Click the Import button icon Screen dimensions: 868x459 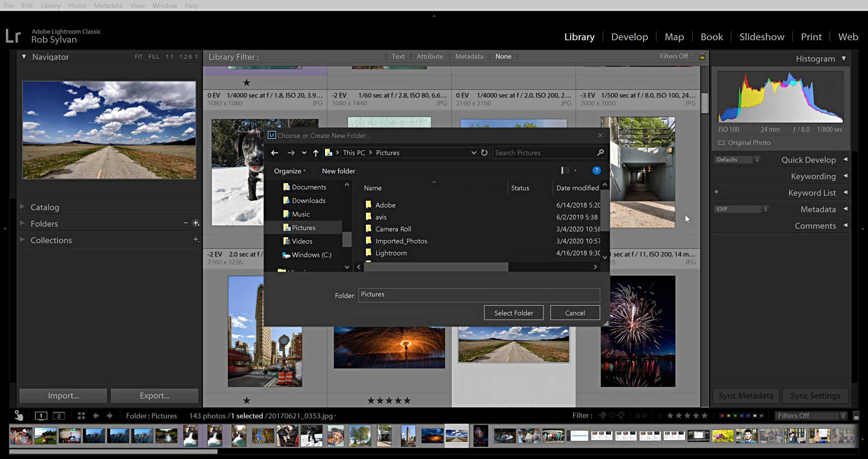click(63, 396)
